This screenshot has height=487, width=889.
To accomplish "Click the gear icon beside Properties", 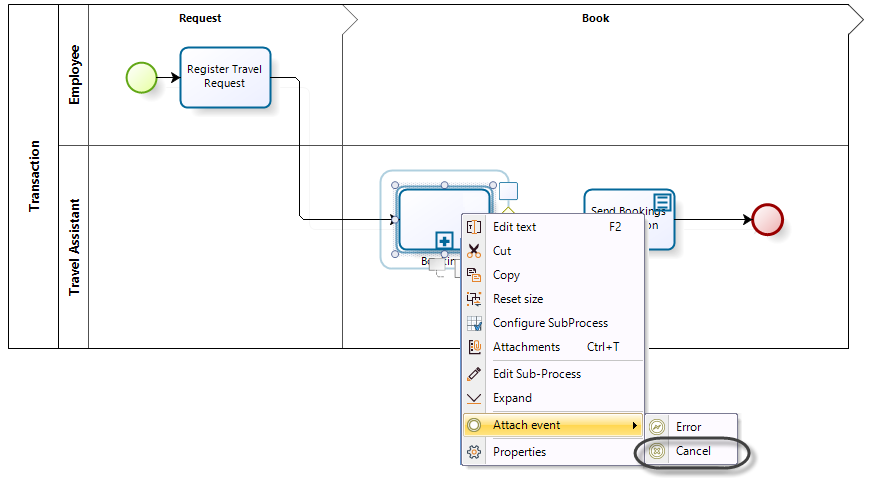I will 474,452.
